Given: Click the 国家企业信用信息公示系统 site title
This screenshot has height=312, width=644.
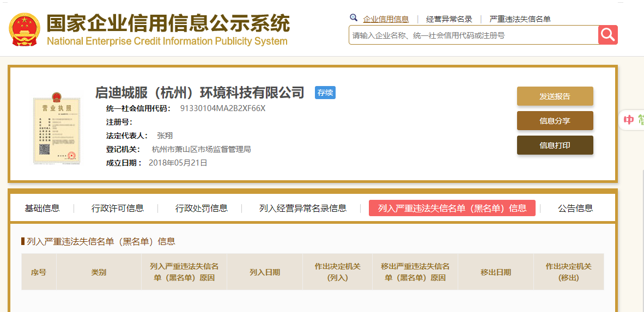Looking at the screenshot, I should click(x=168, y=23).
